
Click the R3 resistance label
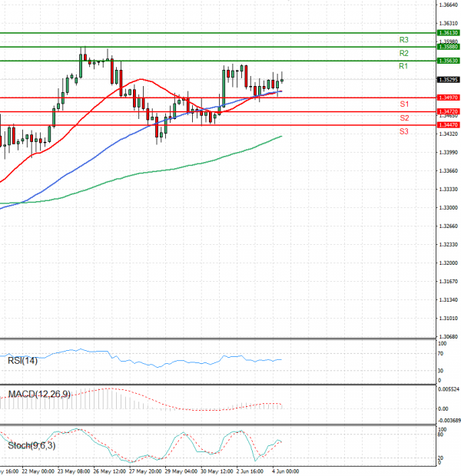coord(403,39)
